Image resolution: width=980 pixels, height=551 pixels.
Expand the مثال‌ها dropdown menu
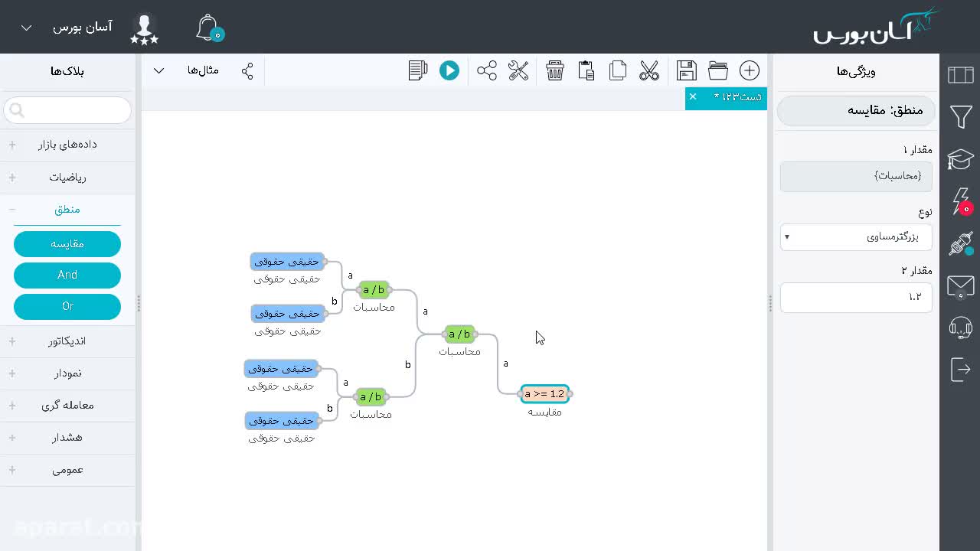[x=158, y=70]
